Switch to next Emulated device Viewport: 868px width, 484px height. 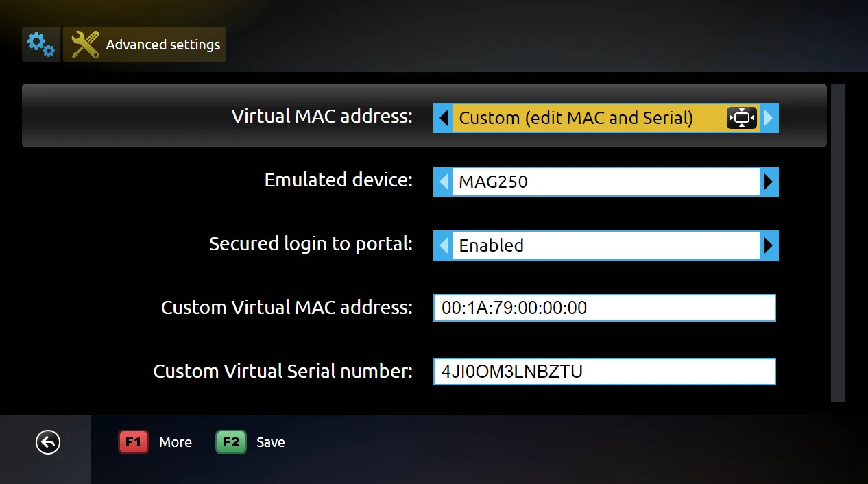pos(769,182)
